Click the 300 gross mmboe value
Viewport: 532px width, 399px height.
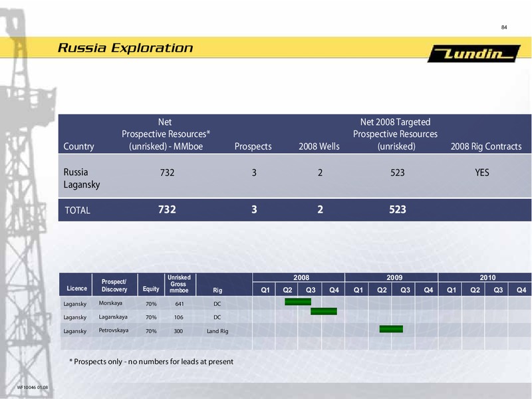click(x=178, y=331)
